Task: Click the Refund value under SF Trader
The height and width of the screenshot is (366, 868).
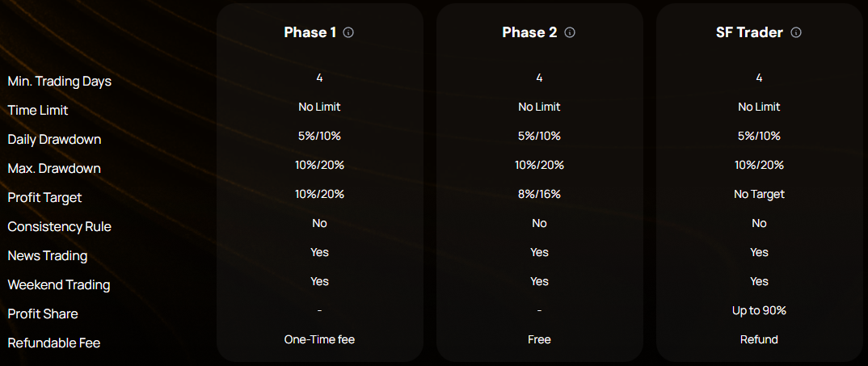Action: click(759, 339)
